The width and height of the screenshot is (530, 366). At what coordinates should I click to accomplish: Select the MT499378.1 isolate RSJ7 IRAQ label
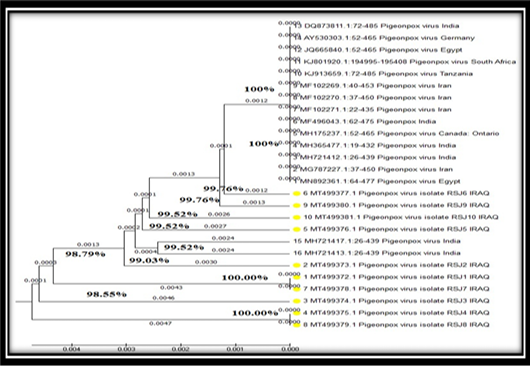point(396,289)
